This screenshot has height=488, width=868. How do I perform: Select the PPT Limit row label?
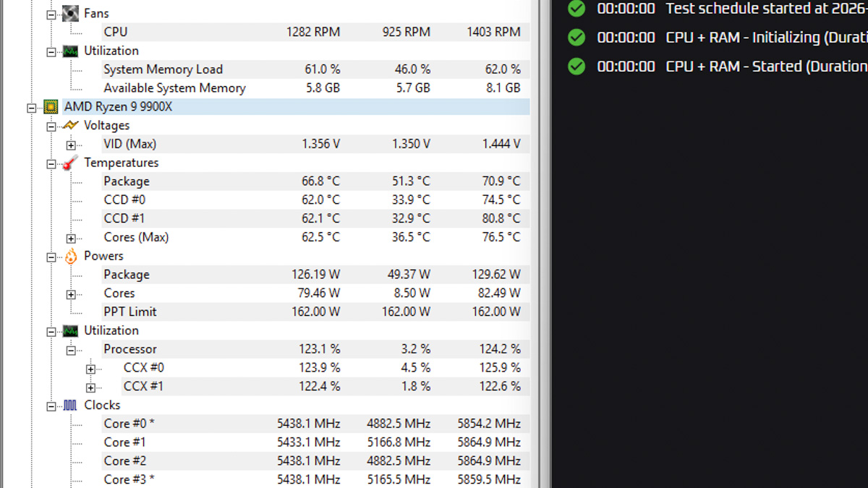[130, 312]
